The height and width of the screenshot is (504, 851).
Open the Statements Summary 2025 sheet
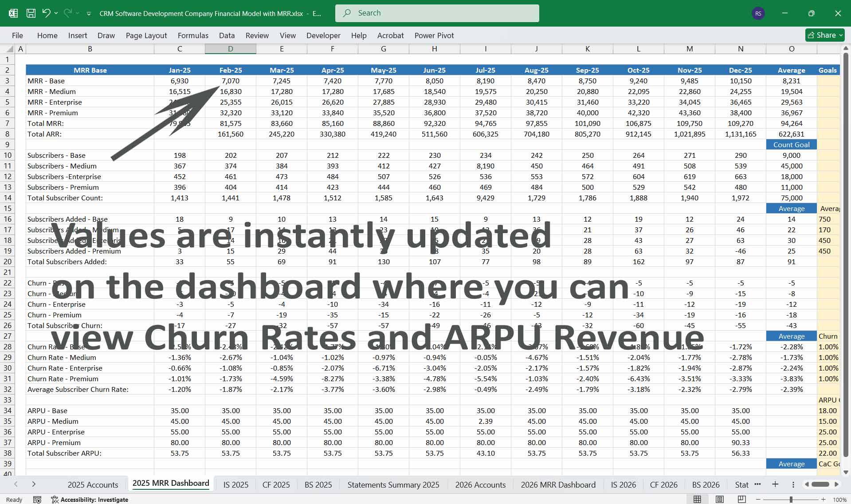pos(393,484)
